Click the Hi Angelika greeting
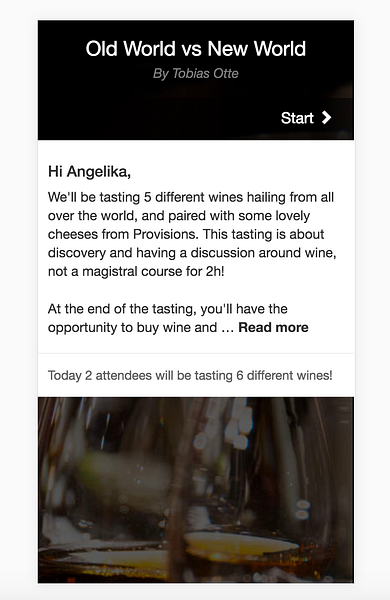 tap(89, 171)
